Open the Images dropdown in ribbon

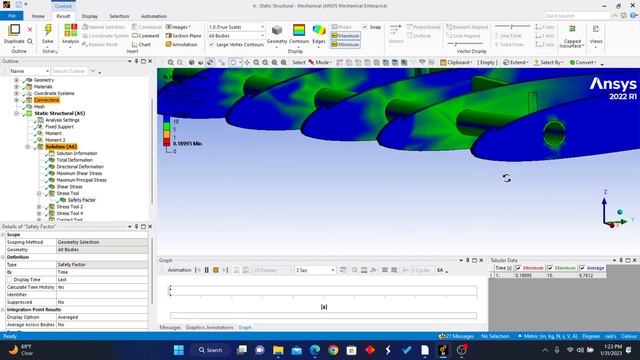point(178,27)
